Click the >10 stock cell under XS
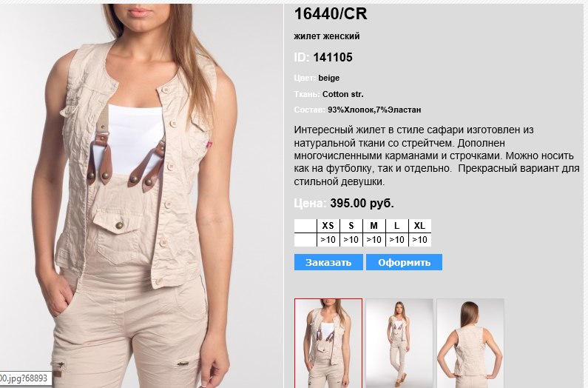 328,240
